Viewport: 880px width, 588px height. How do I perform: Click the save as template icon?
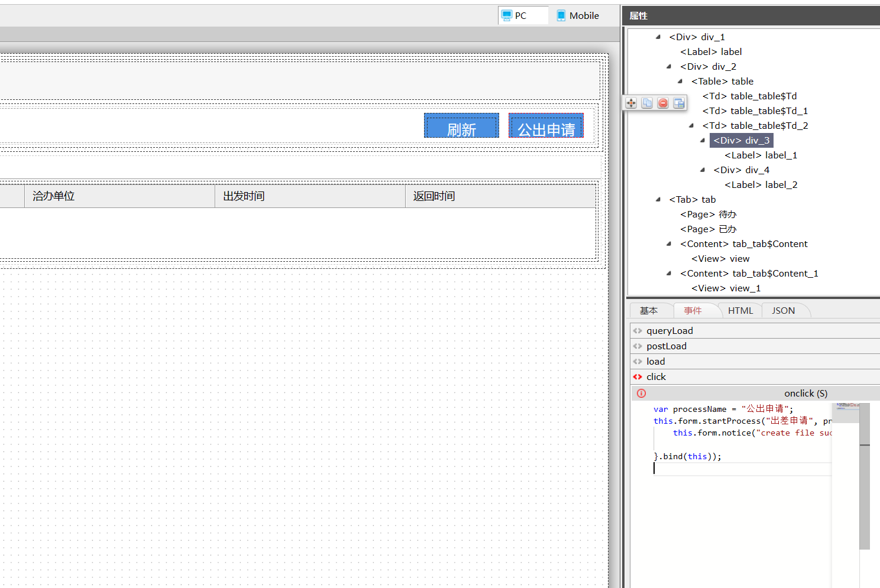coord(679,103)
